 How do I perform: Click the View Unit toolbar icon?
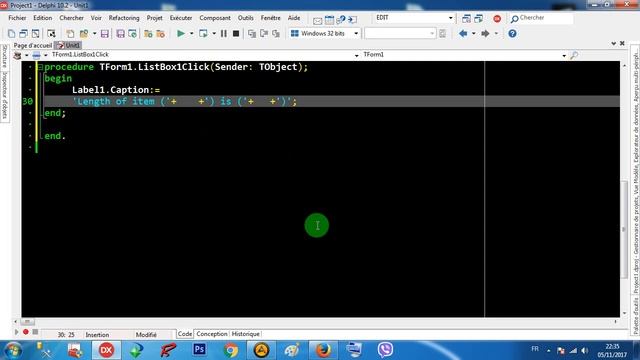[x=23, y=34]
